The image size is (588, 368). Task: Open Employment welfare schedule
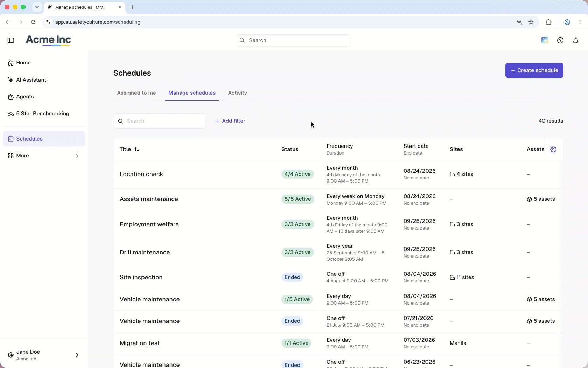click(x=149, y=224)
